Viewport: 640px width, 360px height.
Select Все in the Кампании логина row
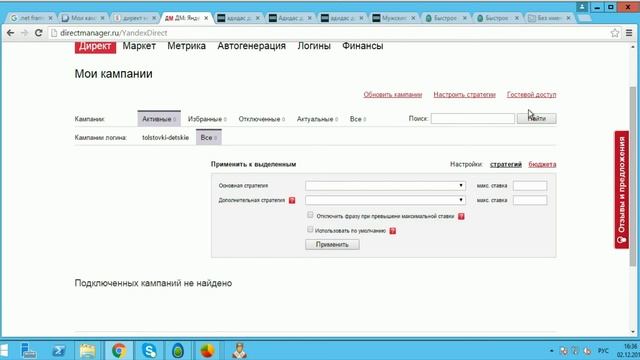point(209,138)
